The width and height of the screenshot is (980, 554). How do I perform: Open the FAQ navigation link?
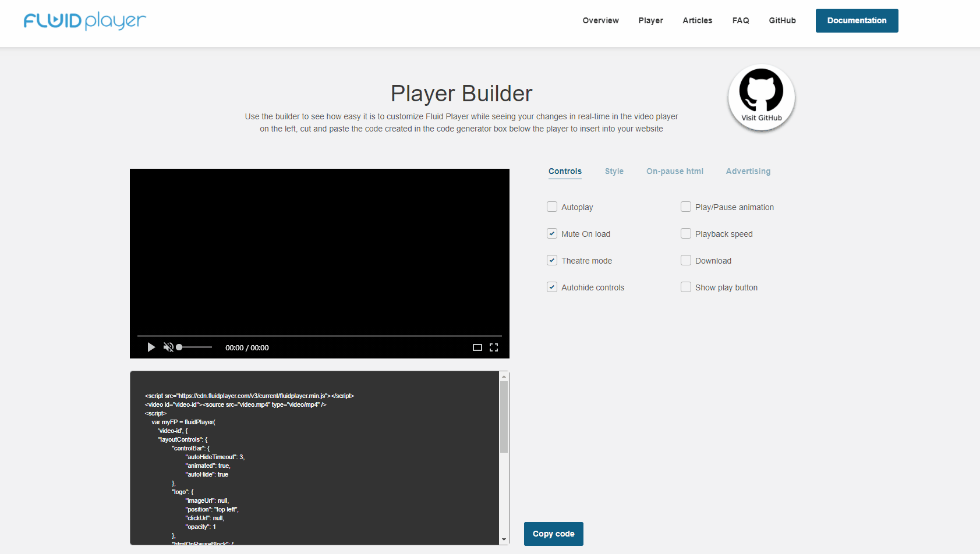tap(741, 20)
